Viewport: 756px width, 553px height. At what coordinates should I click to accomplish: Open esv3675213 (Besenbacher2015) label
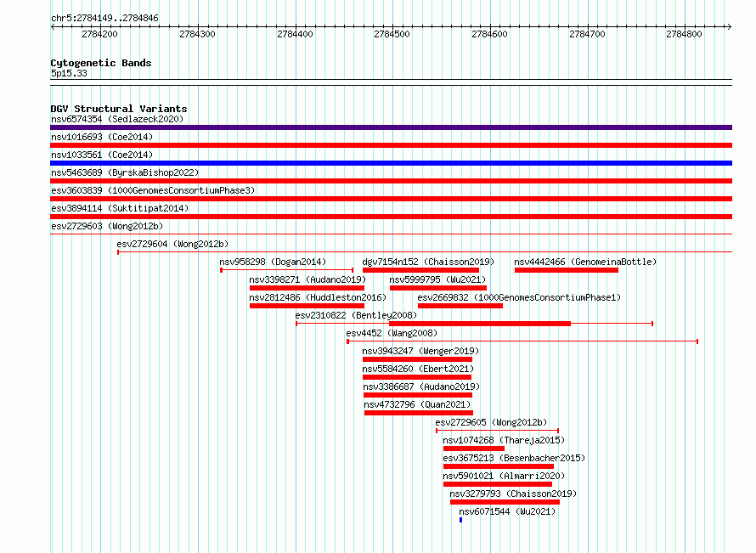(x=514, y=458)
